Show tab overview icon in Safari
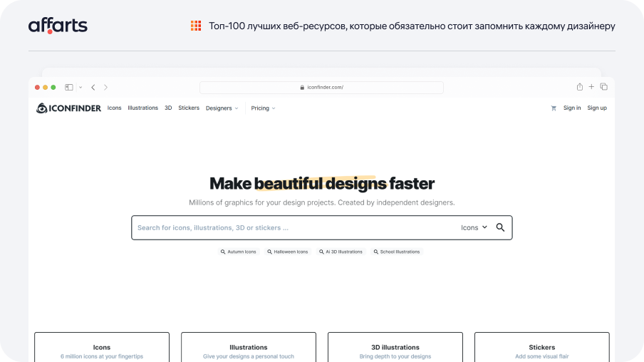The height and width of the screenshot is (362, 644). pos(604,87)
